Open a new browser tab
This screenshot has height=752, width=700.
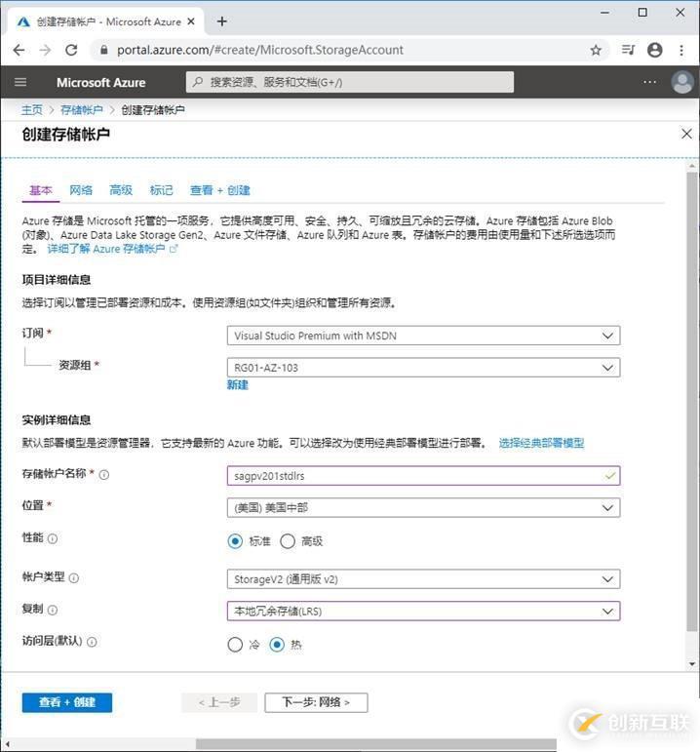tap(221, 21)
